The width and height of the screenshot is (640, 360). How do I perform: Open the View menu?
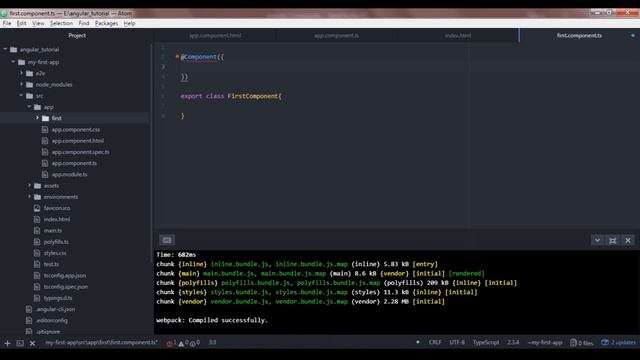(38, 24)
